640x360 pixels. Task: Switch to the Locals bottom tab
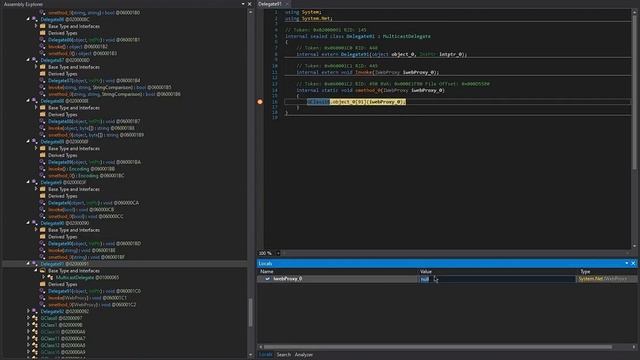coord(265,355)
